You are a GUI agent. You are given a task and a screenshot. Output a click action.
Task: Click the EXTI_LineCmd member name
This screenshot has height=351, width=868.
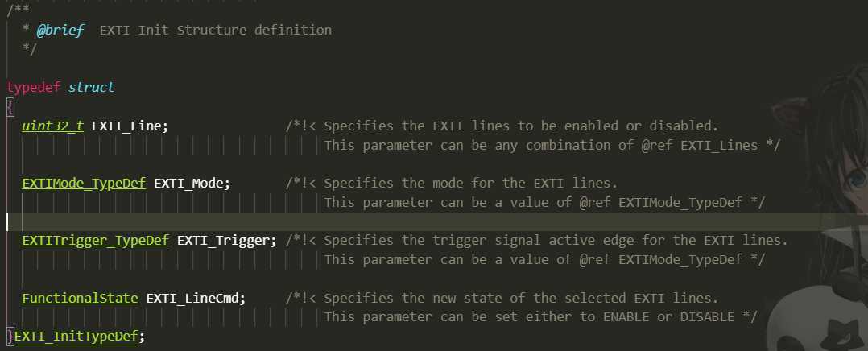192,298
